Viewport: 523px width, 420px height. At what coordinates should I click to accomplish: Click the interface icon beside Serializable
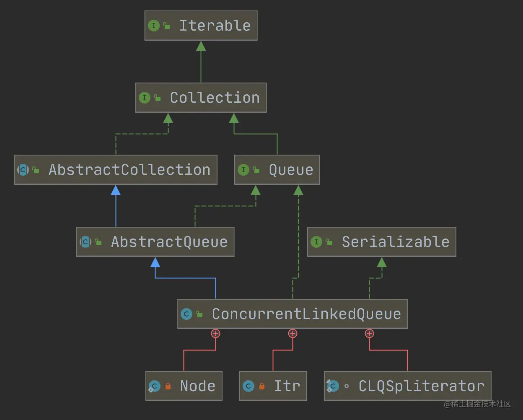pyautogui.click(x=316, y=242)
